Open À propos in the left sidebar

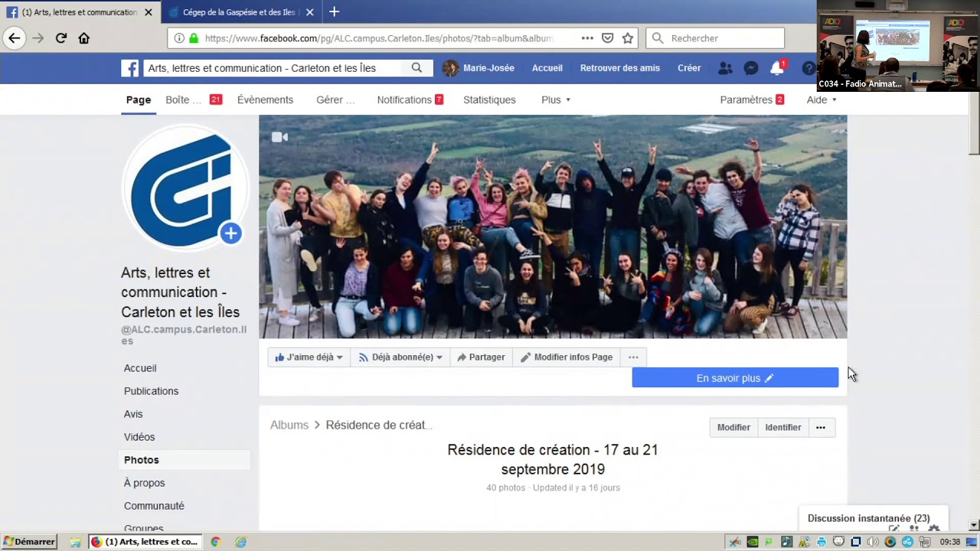coord(145,483)
